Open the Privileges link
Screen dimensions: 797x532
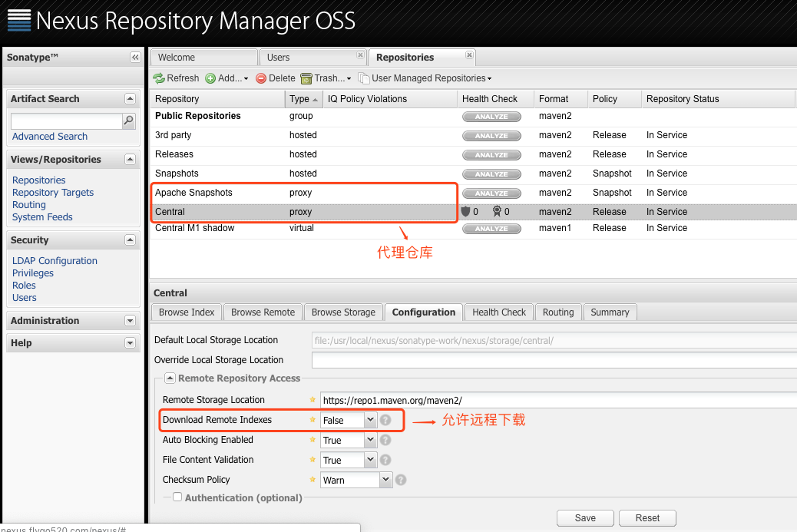(x=32, y=273)
